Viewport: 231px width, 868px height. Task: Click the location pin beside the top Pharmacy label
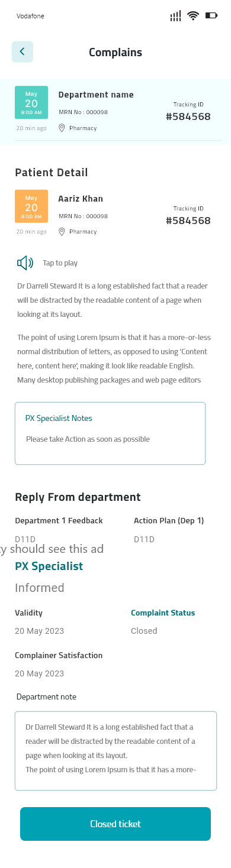tap(62, 128)
